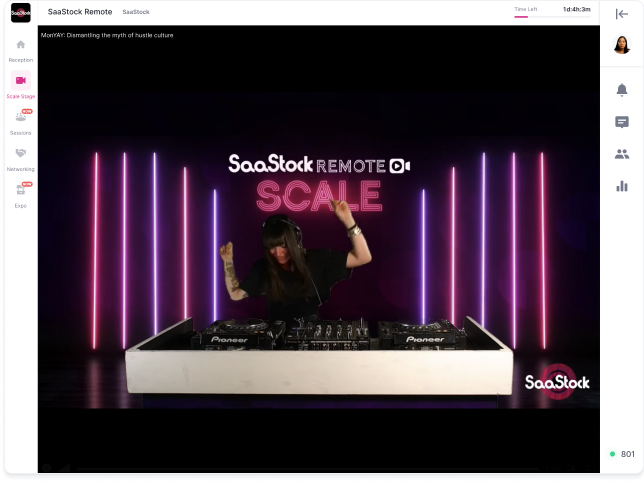Select the Scale Stage camera icon

(20, 80)
